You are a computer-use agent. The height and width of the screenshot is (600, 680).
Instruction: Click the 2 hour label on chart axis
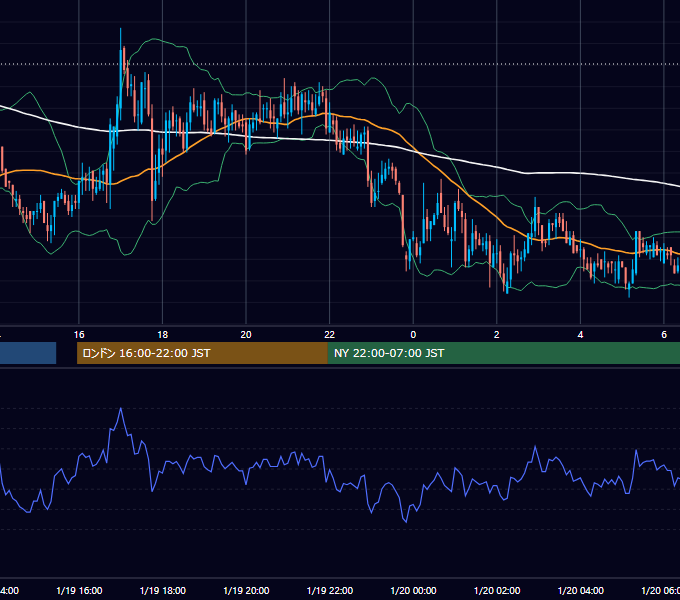tap(497, 335)
